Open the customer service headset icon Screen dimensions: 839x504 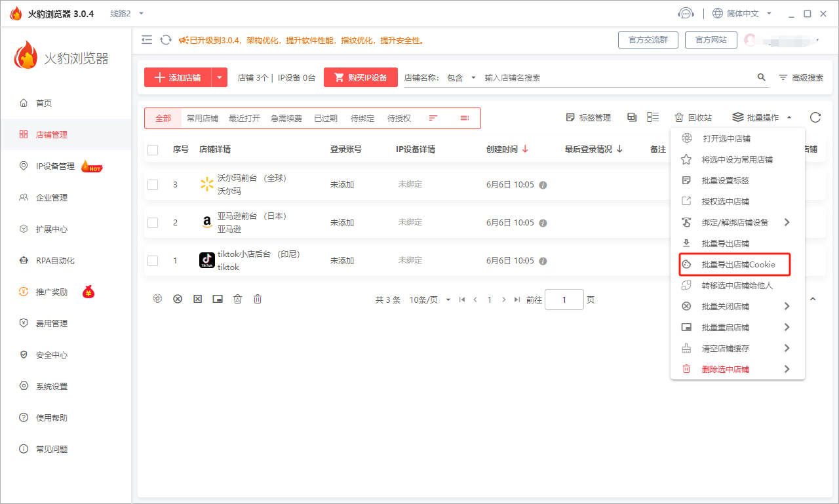coord(686,13)
